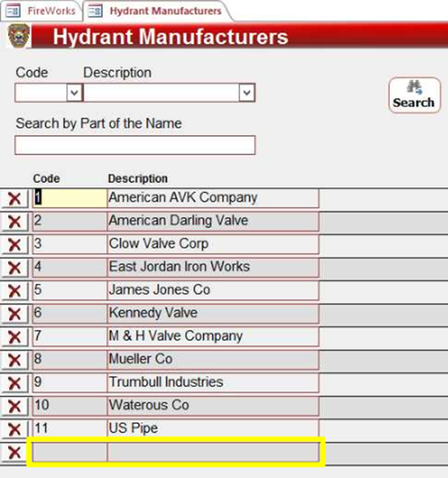This screenshot has height=478, width=448.
Task: Click the code field containing 5
Action: (70, 290)
